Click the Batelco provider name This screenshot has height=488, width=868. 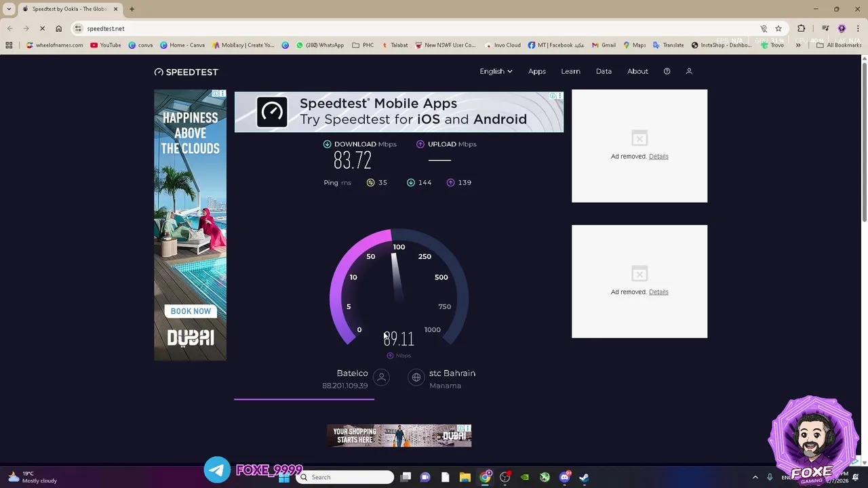pyautogui.click(x=352, y=373)
